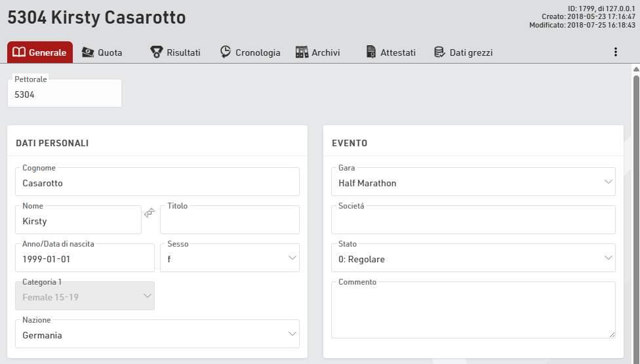Click the medal icon beside Risultati

click(x=156, y=52)
